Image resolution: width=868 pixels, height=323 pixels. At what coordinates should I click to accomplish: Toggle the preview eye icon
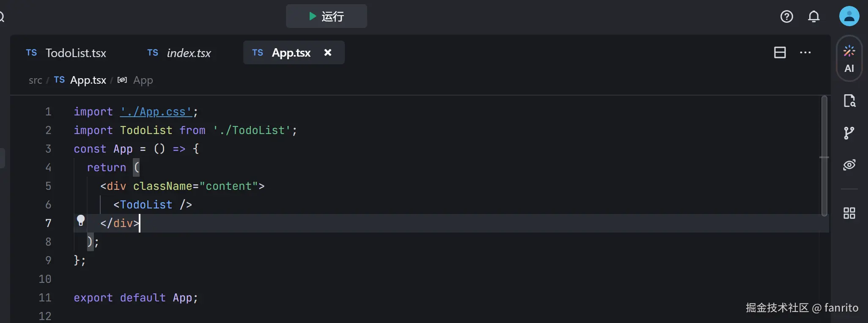click(x=849, y=165)
